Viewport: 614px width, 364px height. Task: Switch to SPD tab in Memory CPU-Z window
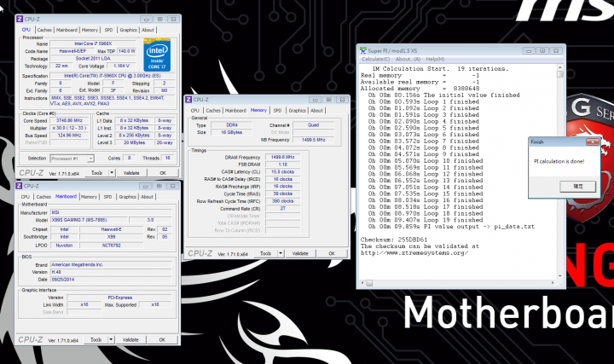point(277,110)
